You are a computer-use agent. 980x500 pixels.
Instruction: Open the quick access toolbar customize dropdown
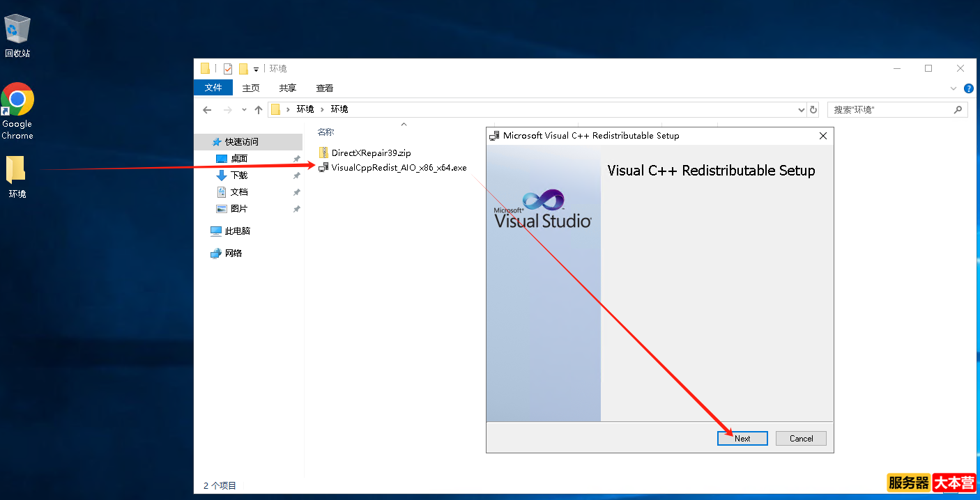257,69
